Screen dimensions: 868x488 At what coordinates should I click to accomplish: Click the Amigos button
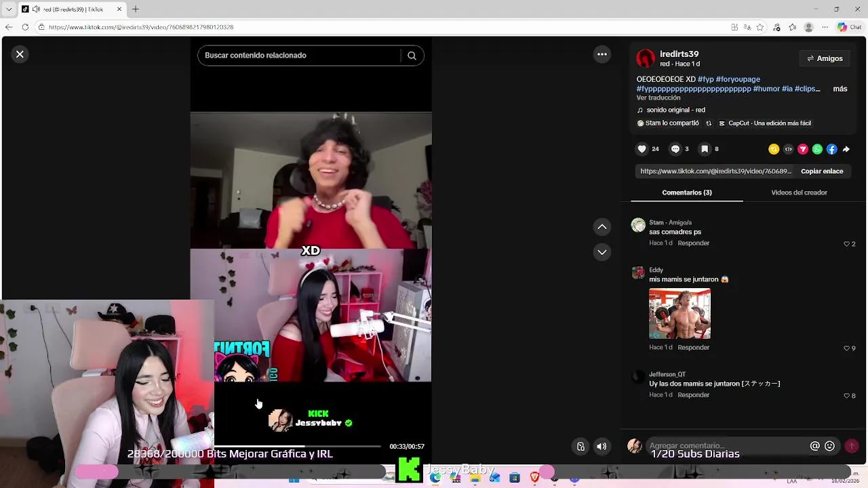[x=825, y=59]
